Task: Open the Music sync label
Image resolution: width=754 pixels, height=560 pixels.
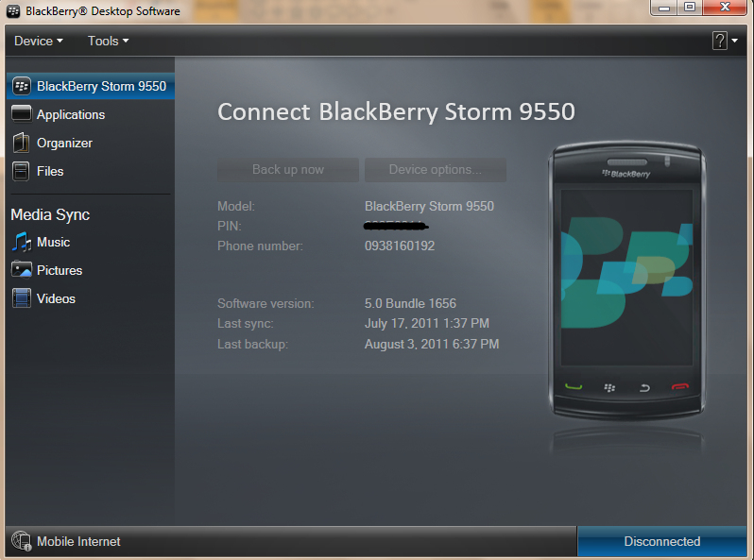Action: pyautogui.click(x=53, y=242)
